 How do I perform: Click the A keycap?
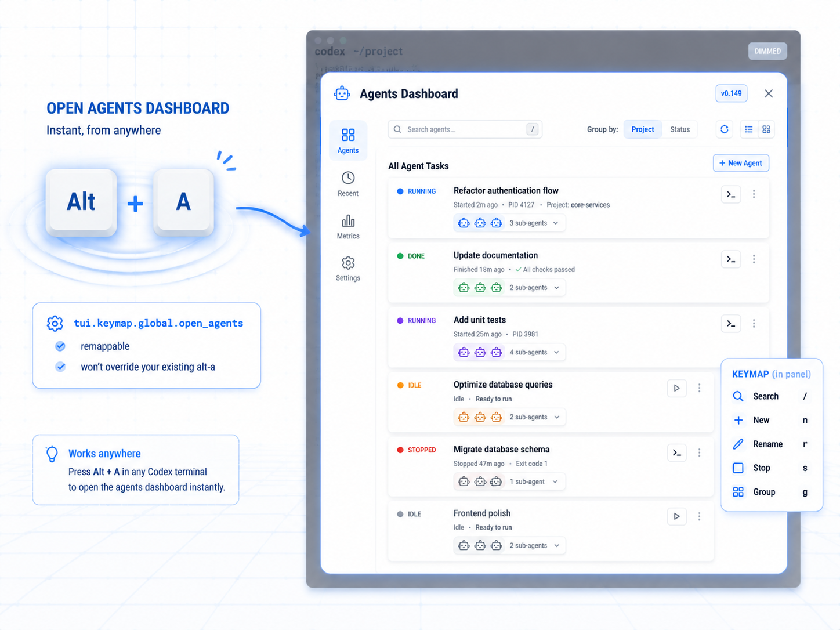click(x=183, y=202)
